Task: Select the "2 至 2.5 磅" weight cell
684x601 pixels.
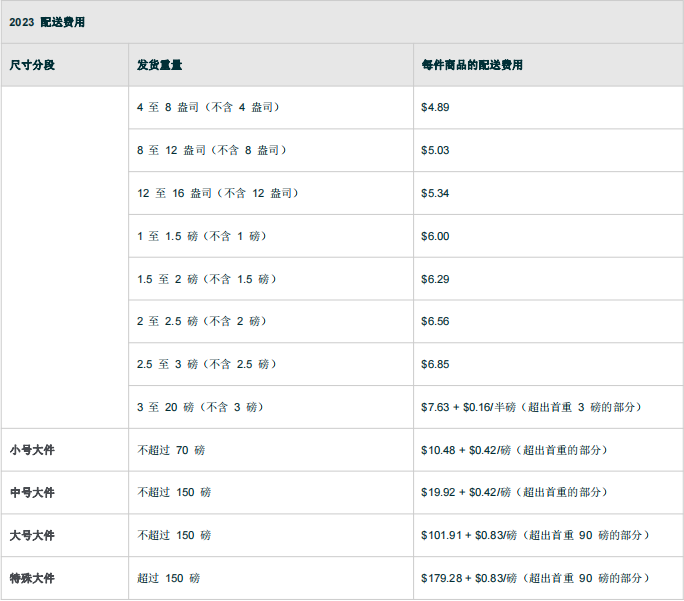Action: 201,321
